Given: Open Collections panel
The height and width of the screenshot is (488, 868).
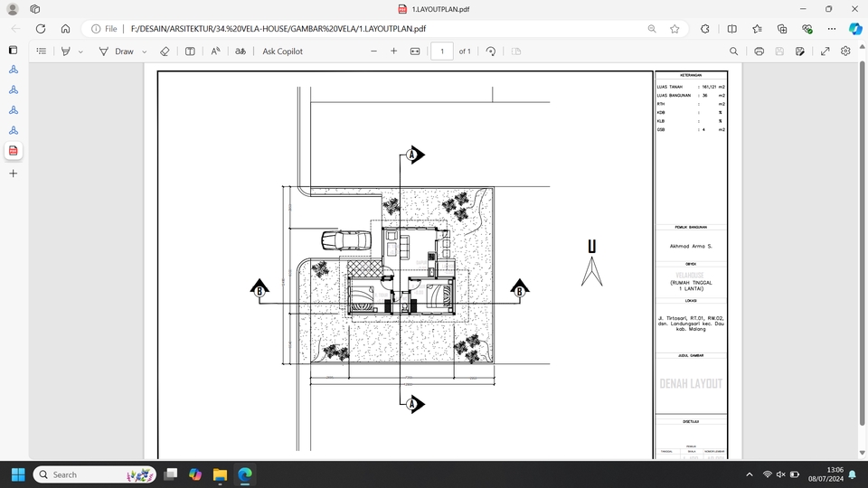Looking at the screenshot, I should point(782,29).
